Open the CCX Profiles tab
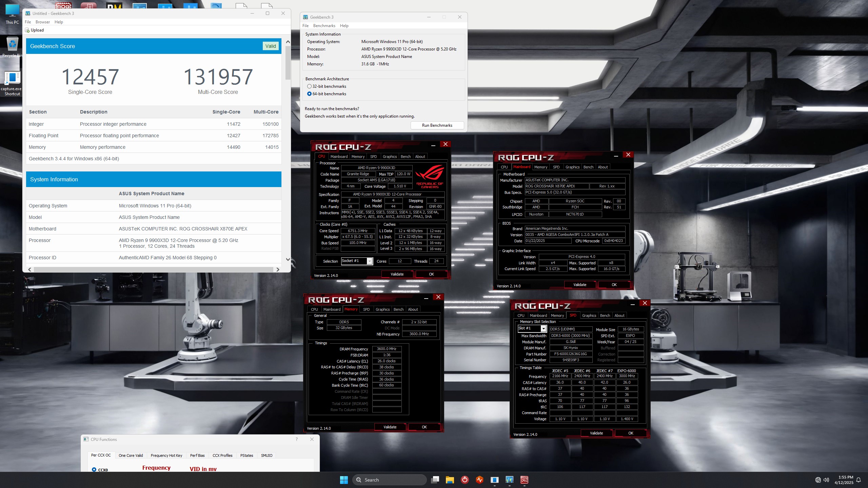868x488 pixels. [222, 455]
